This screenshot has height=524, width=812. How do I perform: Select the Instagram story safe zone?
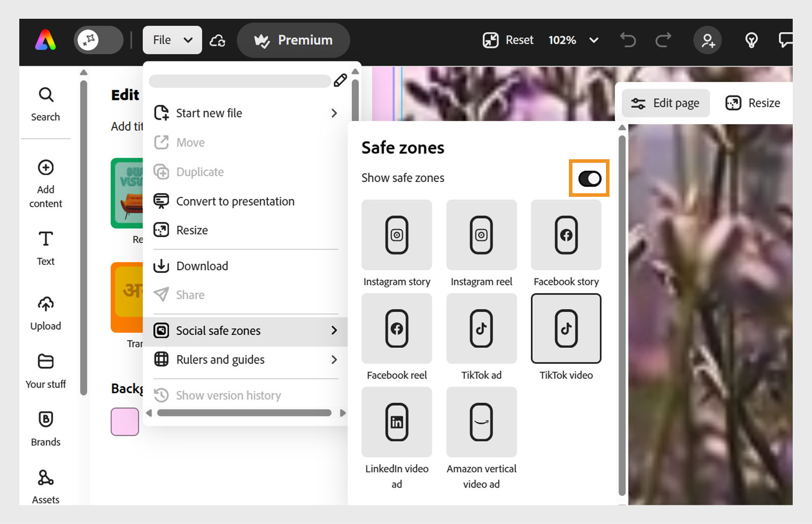pyautogui.click(x=396, y=235)
